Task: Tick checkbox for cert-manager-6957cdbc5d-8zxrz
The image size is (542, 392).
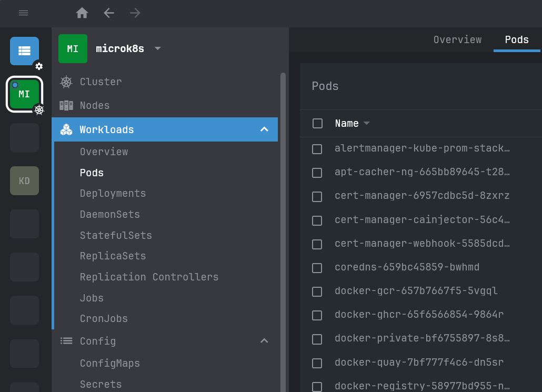Action: tap(317, 197)
